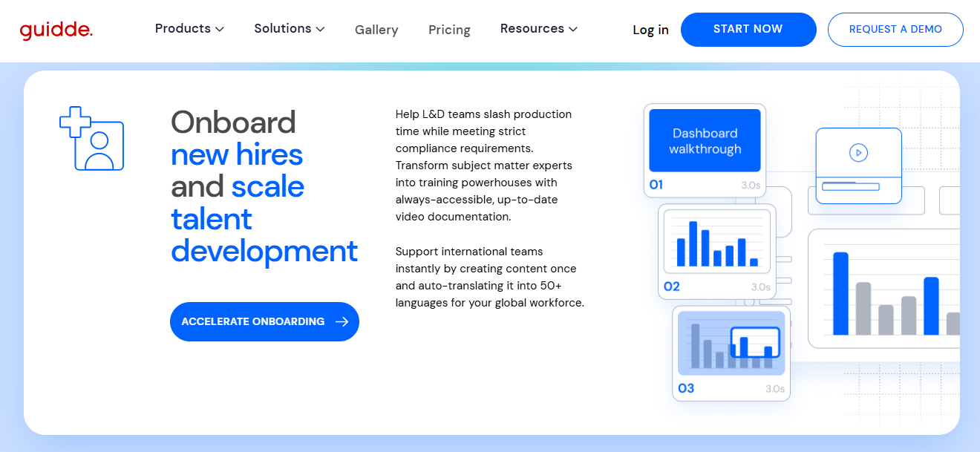Image resolution: width=980 pixels, height=452 pixels.
Task: Click the video progress bar in player card
Action: pos(850,186)
